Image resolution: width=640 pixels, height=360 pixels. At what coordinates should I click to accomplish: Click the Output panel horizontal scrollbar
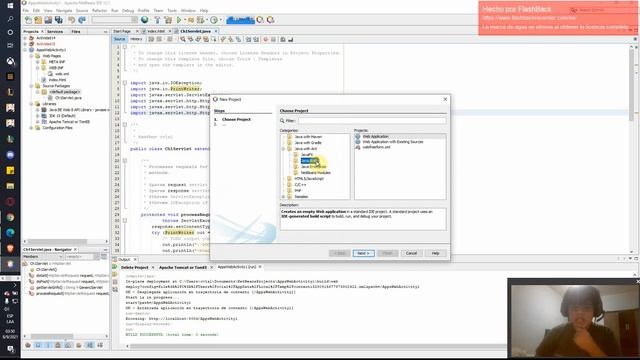click(318, 346)
